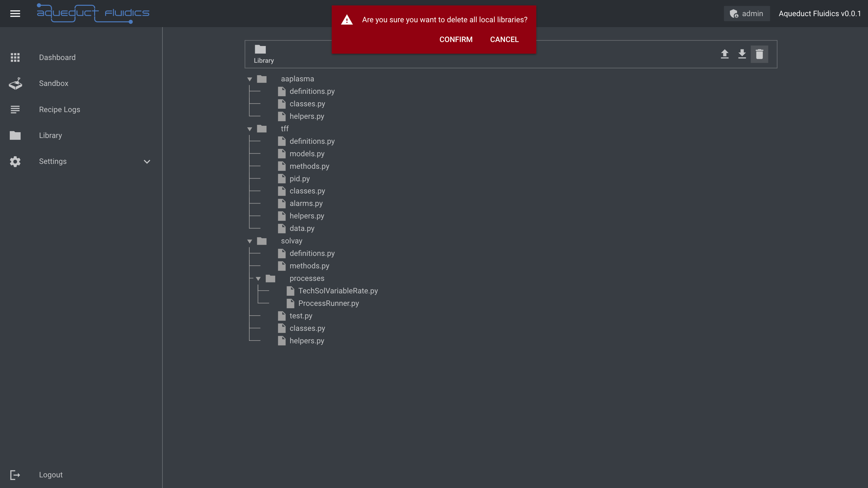This screenshot has height=488, width=868.
Task: Select definitions.py file under aaplasma
Action: tap(312, 91)
